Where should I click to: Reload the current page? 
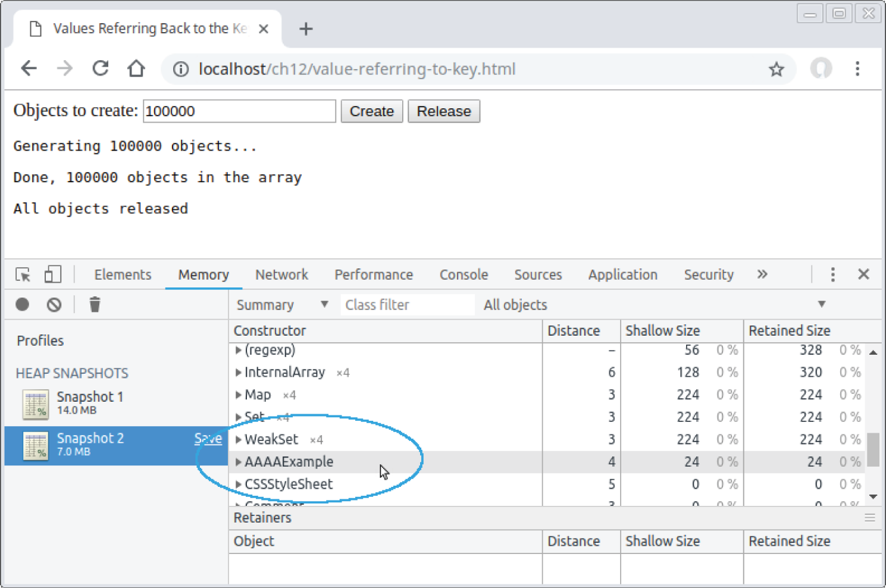pos(100,68)
